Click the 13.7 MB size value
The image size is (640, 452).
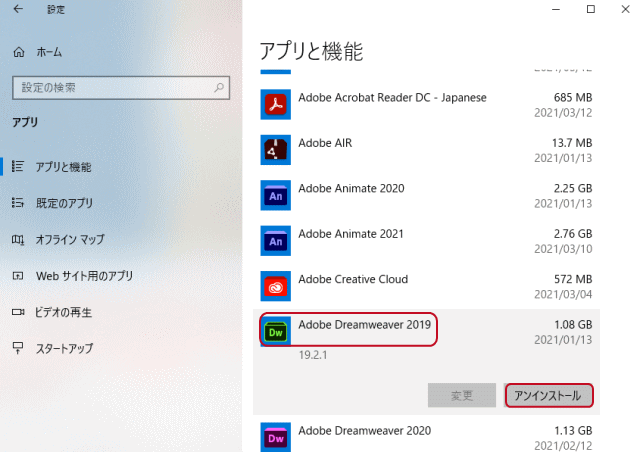572,143
